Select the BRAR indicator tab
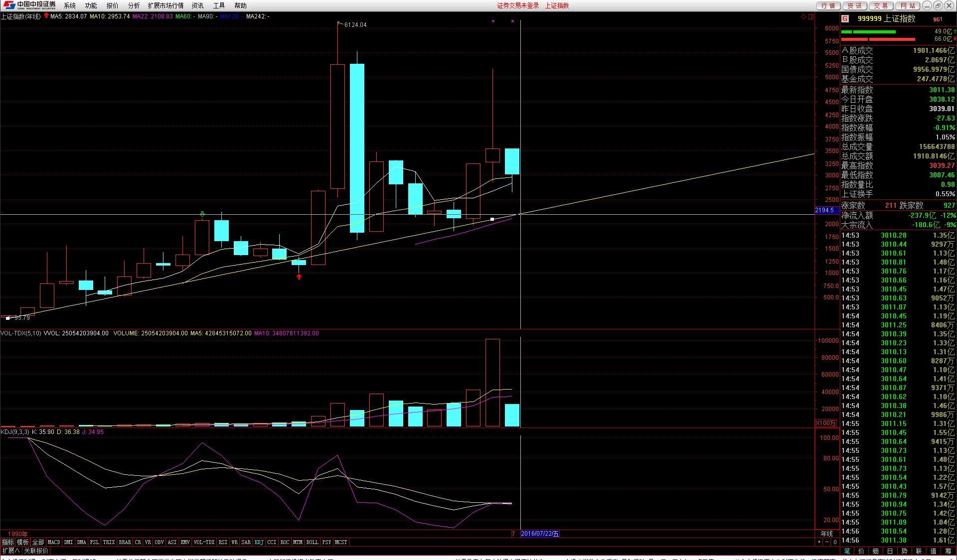The width and height of the screenshot is (957, 560). [x=125, y=542]
